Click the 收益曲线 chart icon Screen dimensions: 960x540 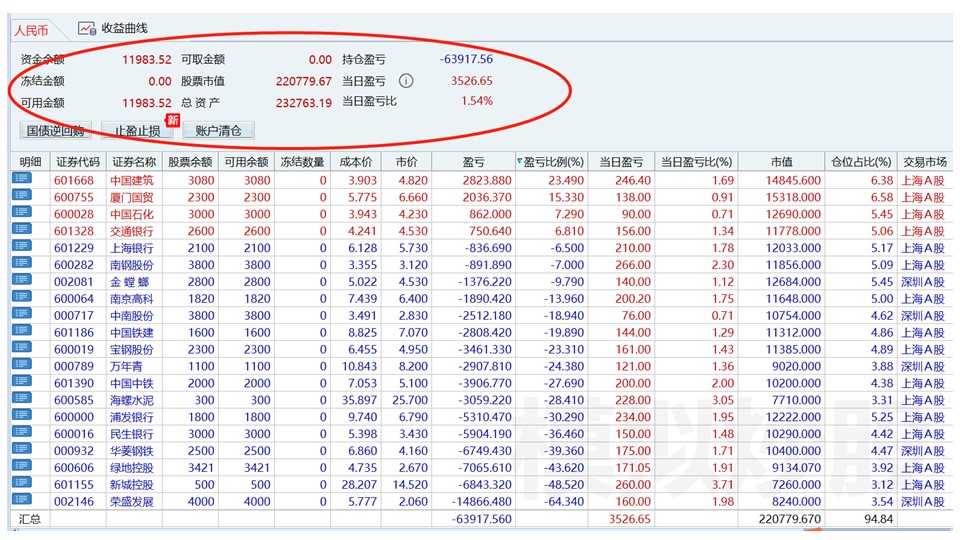click(86, 28)
